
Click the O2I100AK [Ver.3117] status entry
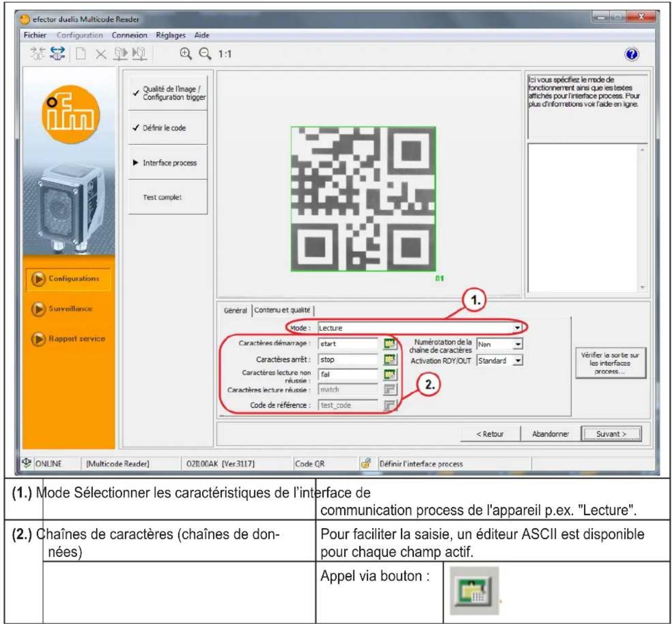(220, 464)
